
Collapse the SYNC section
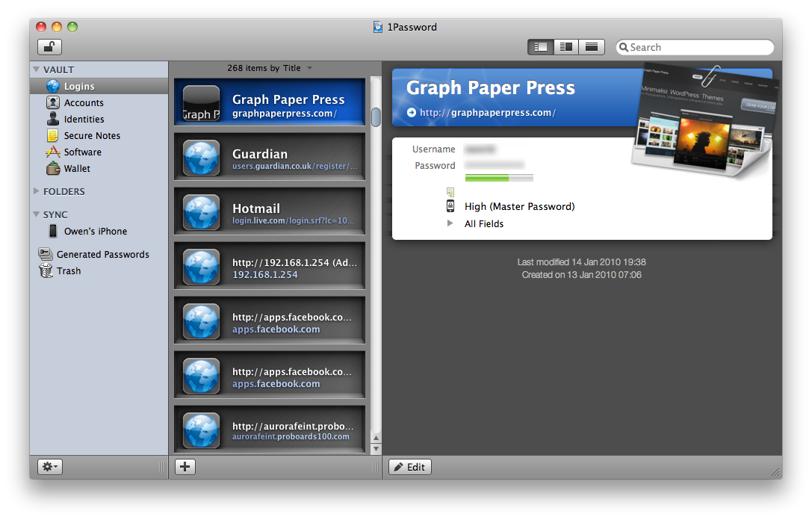pyautogui.click(x=37, y=214)
